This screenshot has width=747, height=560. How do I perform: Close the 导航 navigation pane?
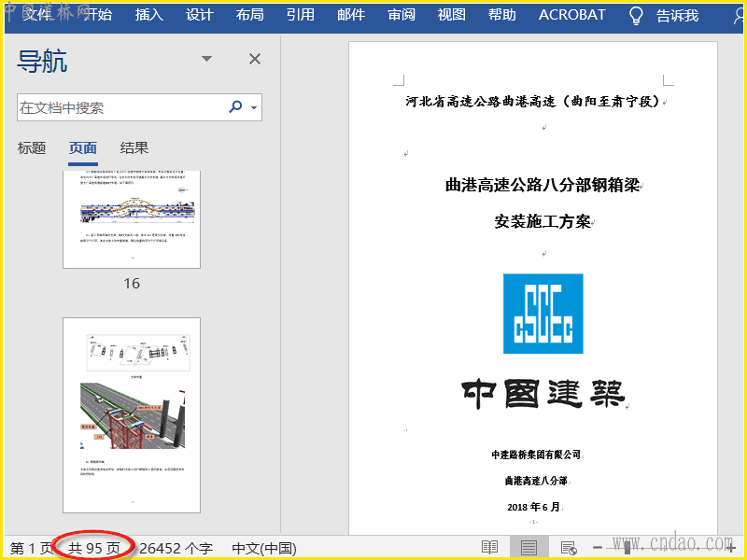(x=255, y=59)
